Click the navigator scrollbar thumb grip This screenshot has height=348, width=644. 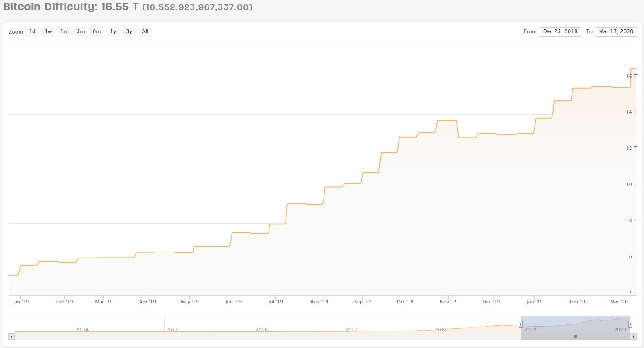(575, 336)
